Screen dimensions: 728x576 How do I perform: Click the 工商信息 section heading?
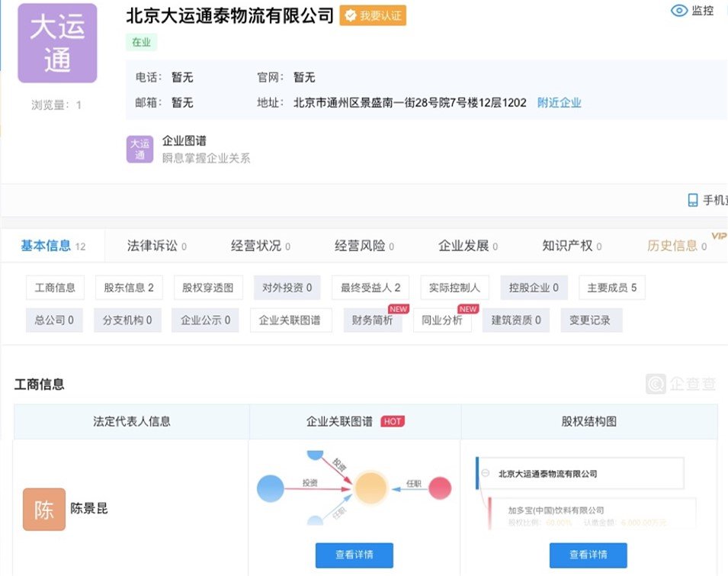click(x=40, y=385)
